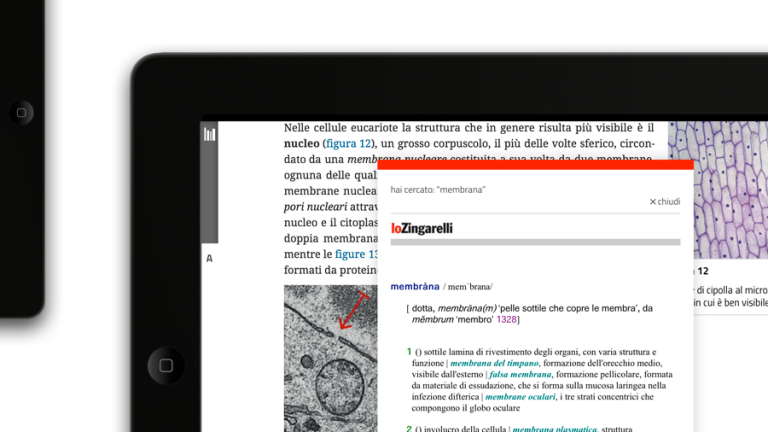Tap the library shelf icon in sidebar
The width and height of the screenshot is (768, 432).
(209, 134)
